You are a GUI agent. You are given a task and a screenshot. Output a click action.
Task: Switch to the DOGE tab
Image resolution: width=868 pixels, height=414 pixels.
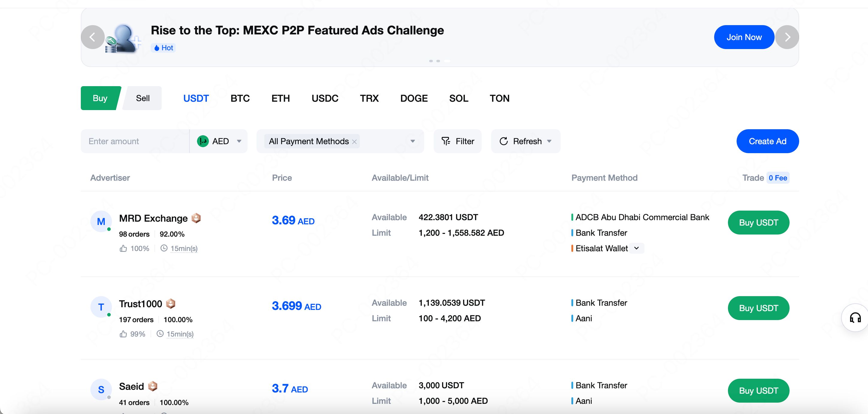413,98
